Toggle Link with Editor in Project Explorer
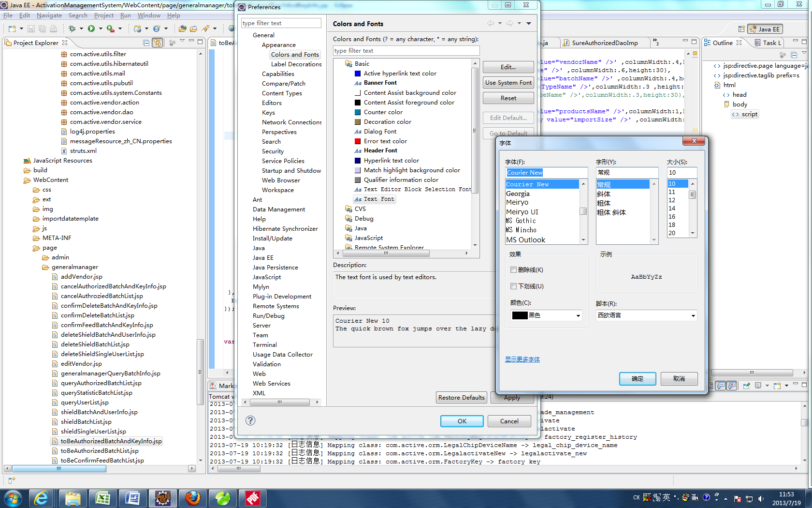 point(157,43)
